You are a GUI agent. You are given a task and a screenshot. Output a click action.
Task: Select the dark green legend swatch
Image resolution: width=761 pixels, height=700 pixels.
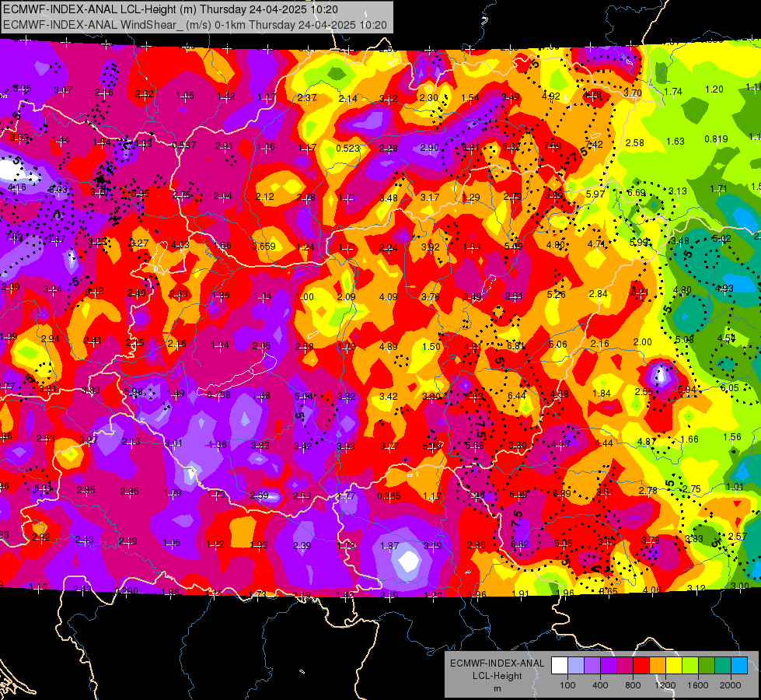[x=706, y=665]
